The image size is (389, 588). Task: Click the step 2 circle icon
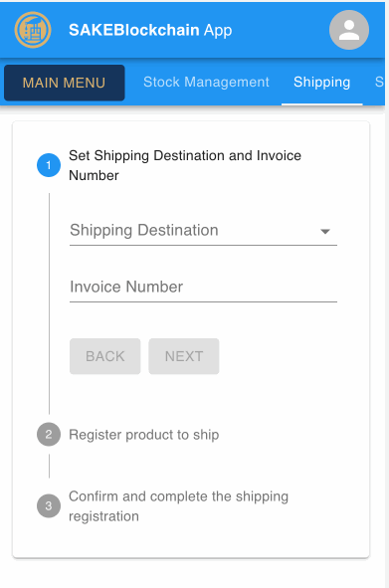[x=49, y=434]
